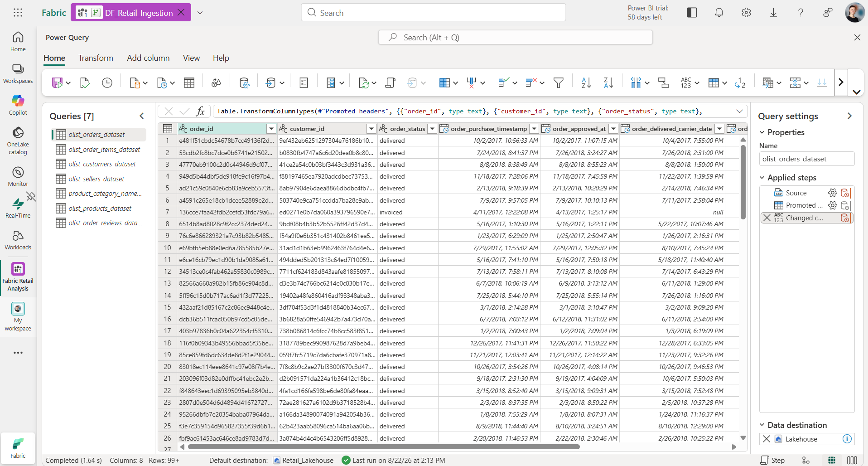Click the notifications bell icon
This screenshot has width=868, height=466.
point(719,13)
